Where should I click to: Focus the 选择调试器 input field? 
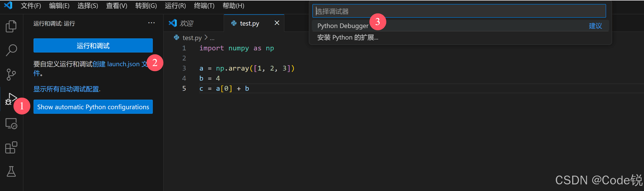[459, 11]
